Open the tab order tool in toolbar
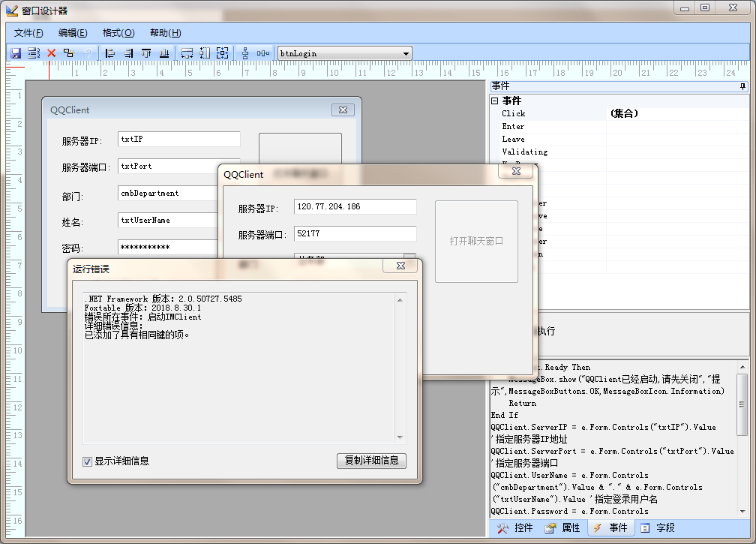The image size is (756, 544). click(34, 53)
